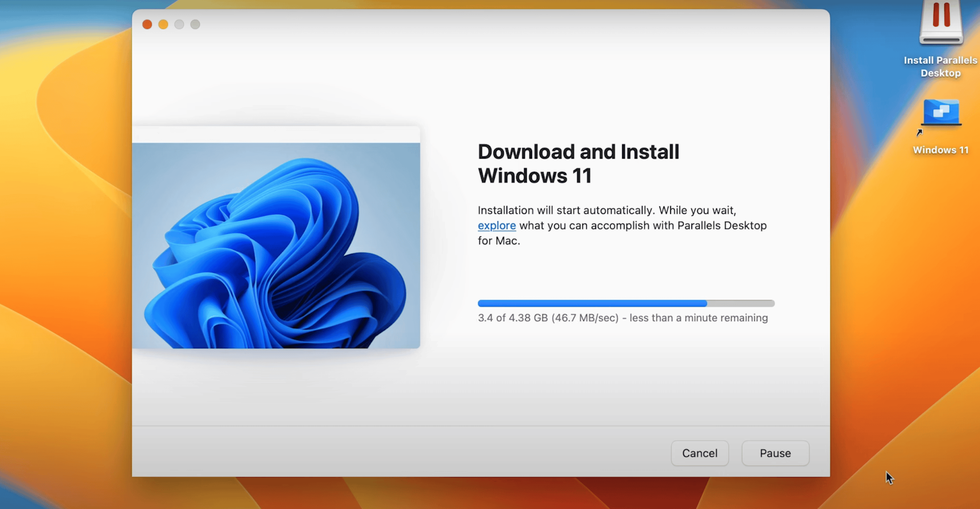Click the 'explore' hyperlink
Image resolution: width=980 pixels, height=509 pixels.
click(x=497, y=226)
